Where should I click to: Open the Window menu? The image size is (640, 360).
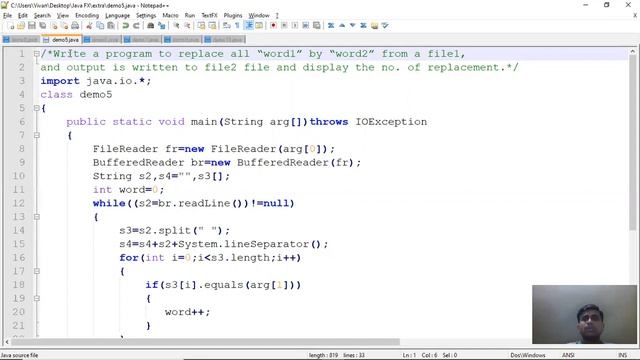click(259, 16)
